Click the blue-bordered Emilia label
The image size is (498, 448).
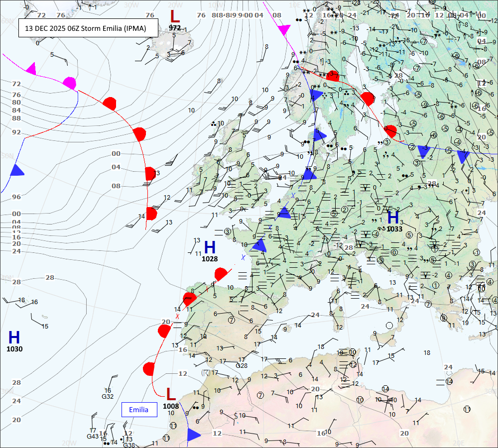[139, 410]
